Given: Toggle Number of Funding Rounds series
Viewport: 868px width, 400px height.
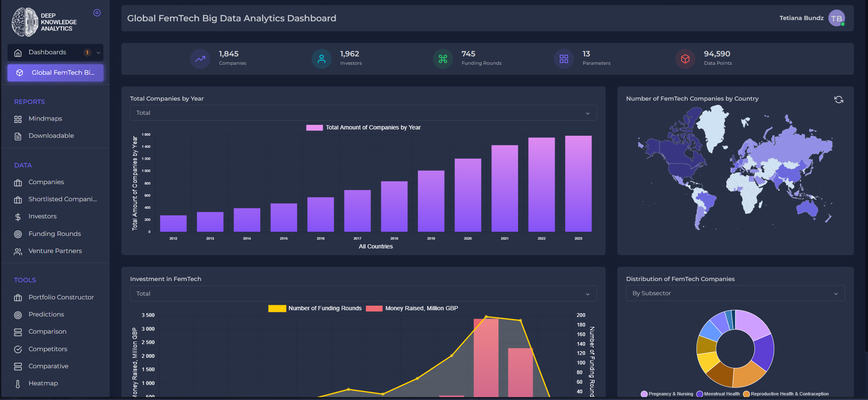Looking at the screenshot, I should 277,309.
